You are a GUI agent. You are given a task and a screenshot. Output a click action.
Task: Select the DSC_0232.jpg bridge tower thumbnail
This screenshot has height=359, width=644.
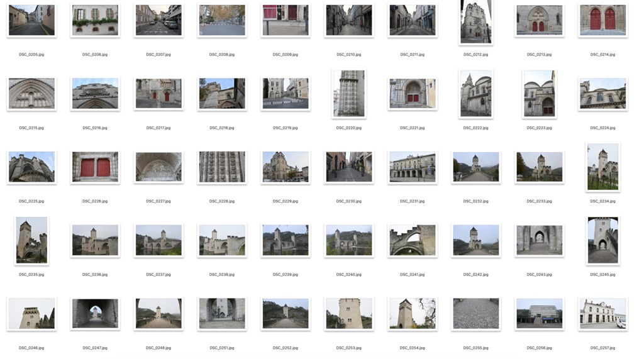click(x=475, y=167)
